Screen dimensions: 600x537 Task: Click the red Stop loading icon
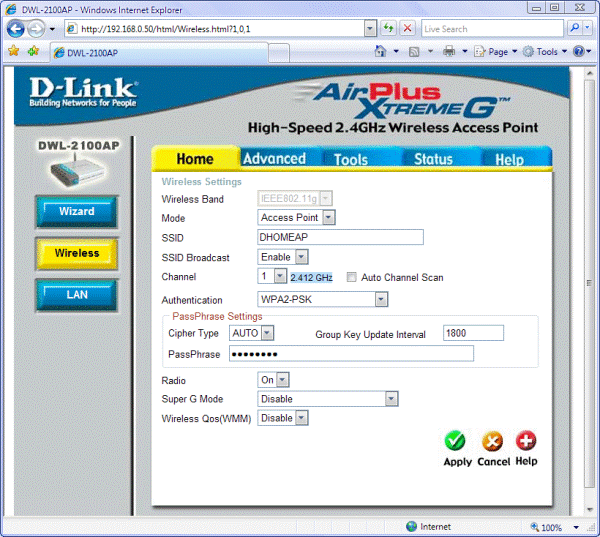pos(408,28)
